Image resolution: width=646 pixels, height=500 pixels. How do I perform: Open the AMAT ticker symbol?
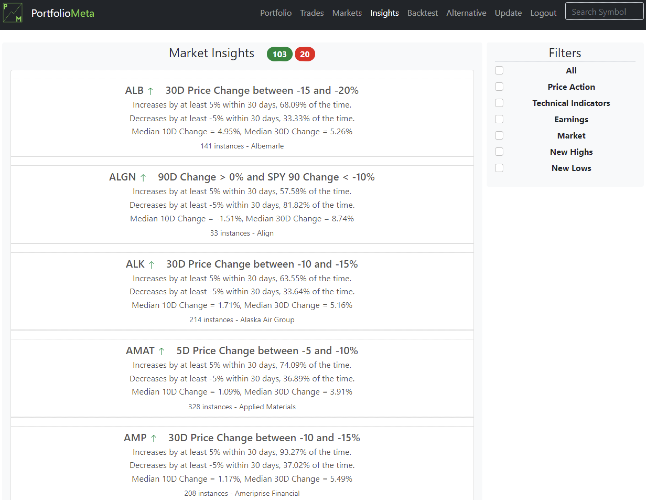pos(140,350)
